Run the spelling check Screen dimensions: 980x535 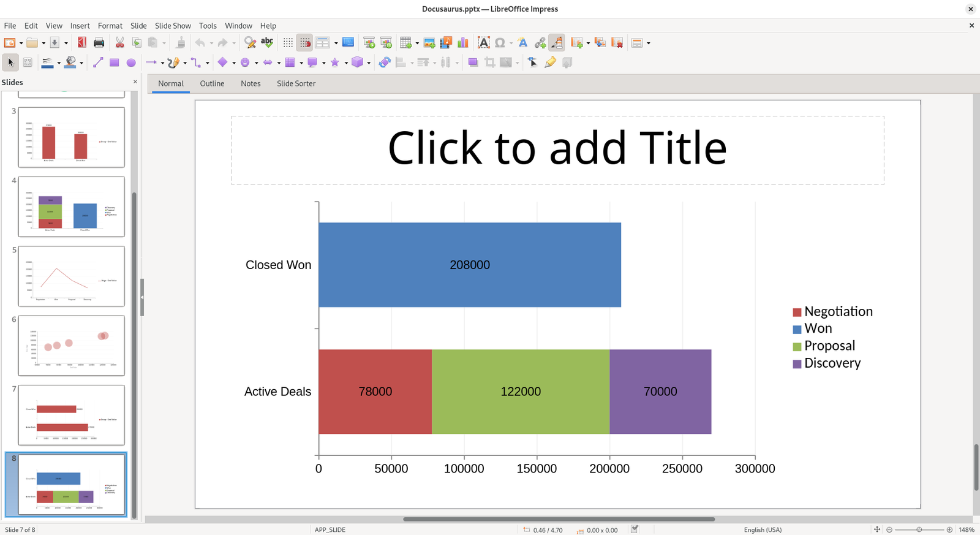(267, 42)
